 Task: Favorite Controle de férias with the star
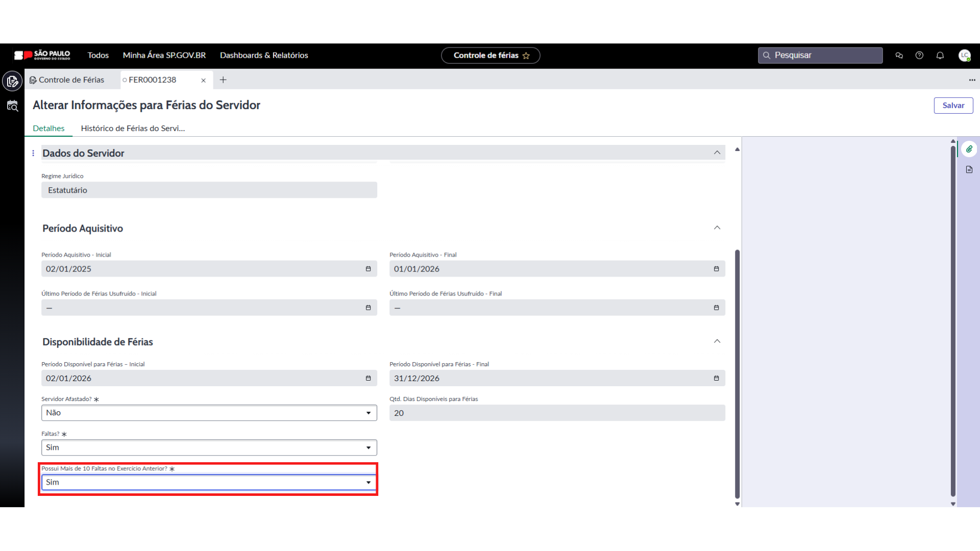point(526,56)
